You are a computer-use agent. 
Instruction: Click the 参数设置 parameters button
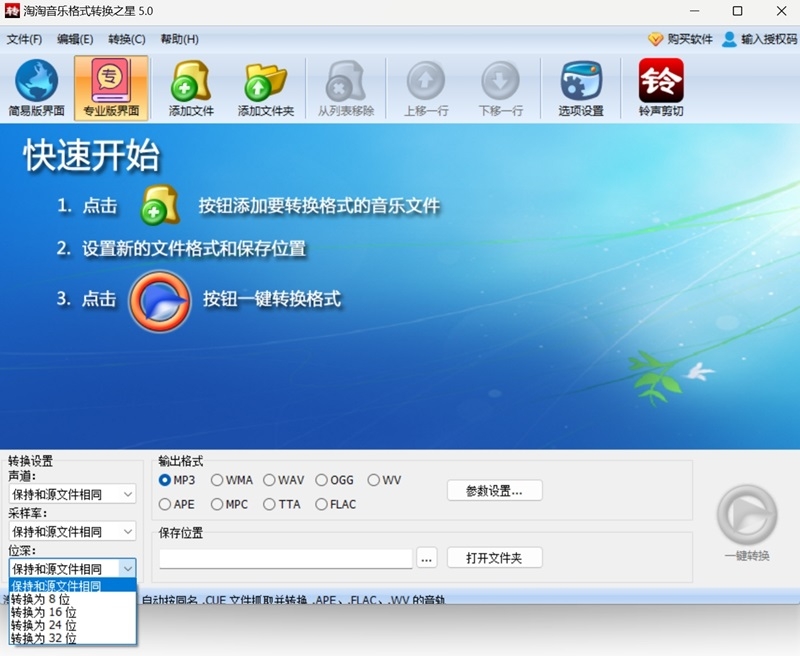pyautogui.click(x=494, y=490)
